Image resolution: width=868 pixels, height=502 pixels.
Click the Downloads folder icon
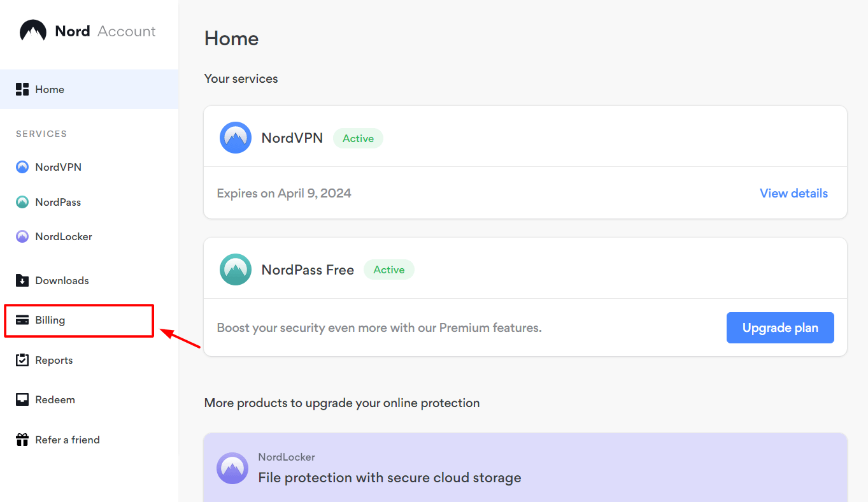[22, 280]
